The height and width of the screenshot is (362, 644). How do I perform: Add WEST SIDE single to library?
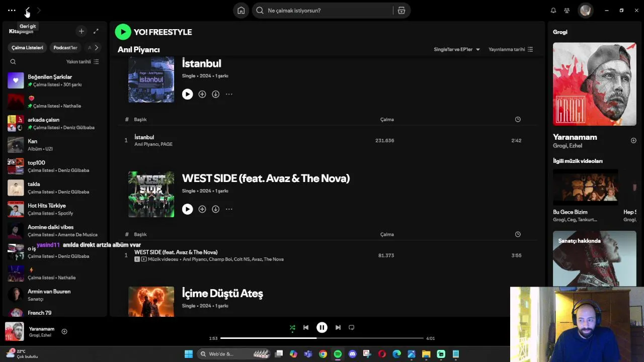pos(202,209)
